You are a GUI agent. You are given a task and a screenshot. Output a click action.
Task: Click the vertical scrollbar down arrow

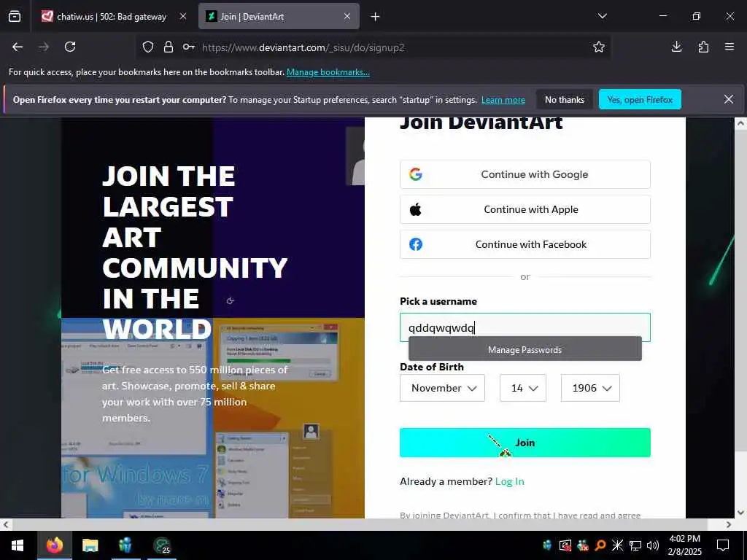tap(740, 513)
